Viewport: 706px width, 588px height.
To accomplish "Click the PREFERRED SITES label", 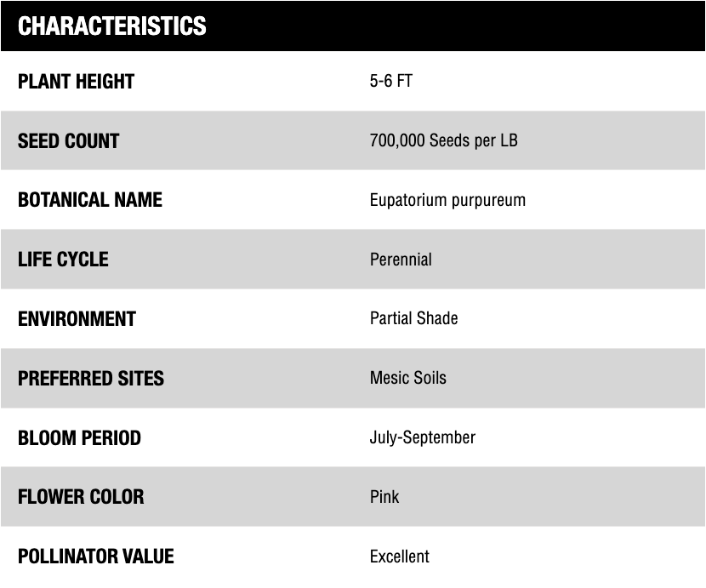I will (x=91, y=378).
